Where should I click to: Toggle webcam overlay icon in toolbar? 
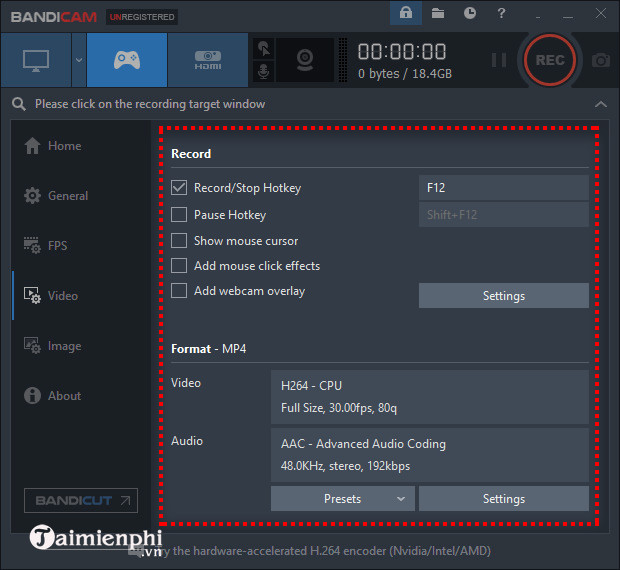point(305,60)
